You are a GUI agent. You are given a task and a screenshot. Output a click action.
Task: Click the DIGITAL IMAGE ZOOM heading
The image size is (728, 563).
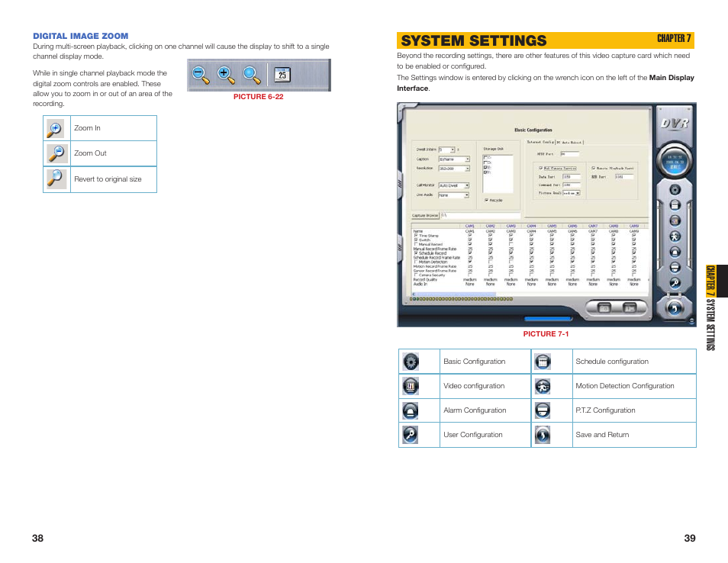tap(80, 36)
